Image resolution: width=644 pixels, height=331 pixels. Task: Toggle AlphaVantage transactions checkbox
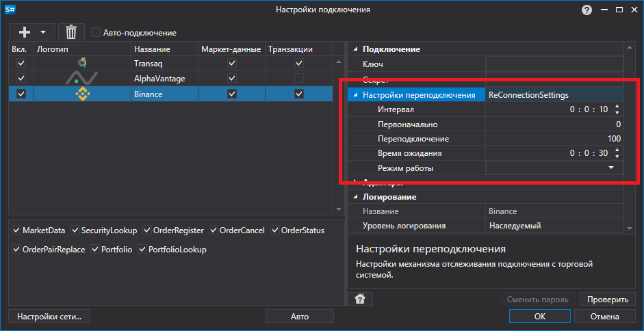[x=299, y=78]
